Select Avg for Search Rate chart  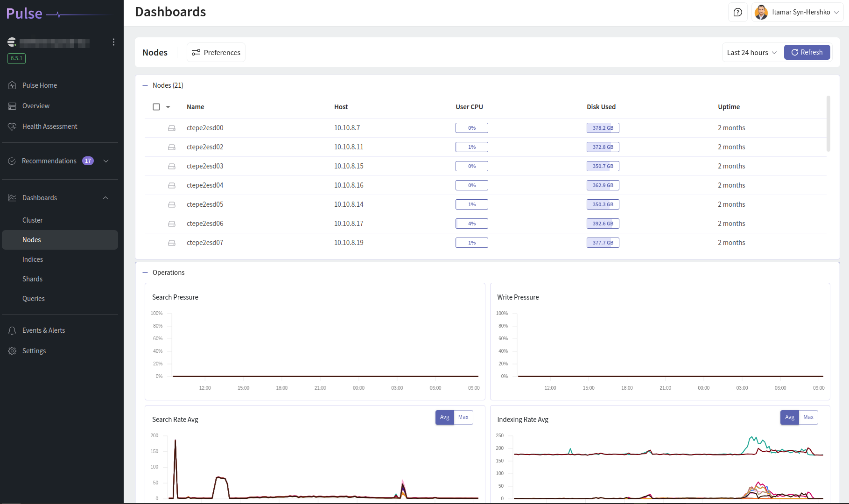tap(445, 417)
